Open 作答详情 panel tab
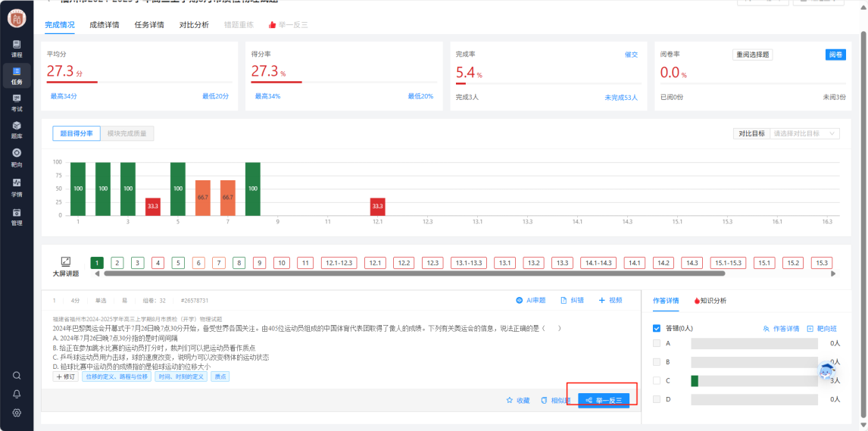The height and width of the screenshot is (431, 868). (x=667, y=301)
